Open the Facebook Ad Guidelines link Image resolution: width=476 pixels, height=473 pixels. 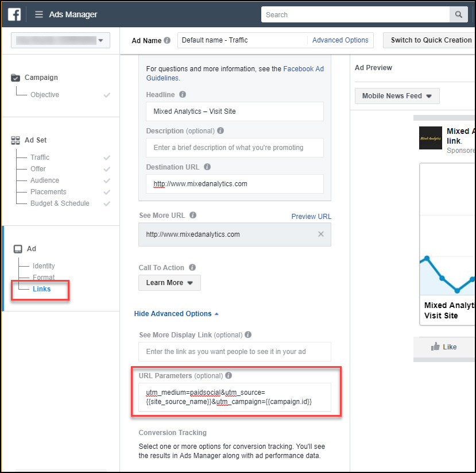[x=303, y=68]
